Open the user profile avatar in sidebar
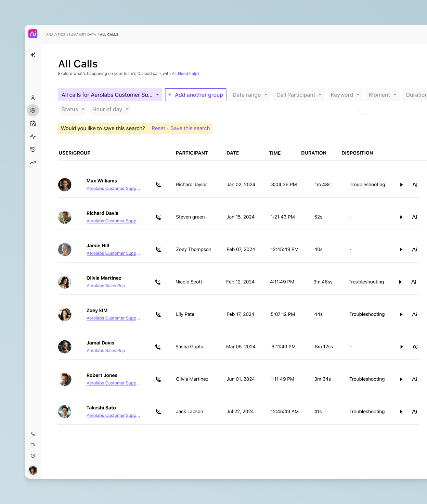 pos(33,470)
